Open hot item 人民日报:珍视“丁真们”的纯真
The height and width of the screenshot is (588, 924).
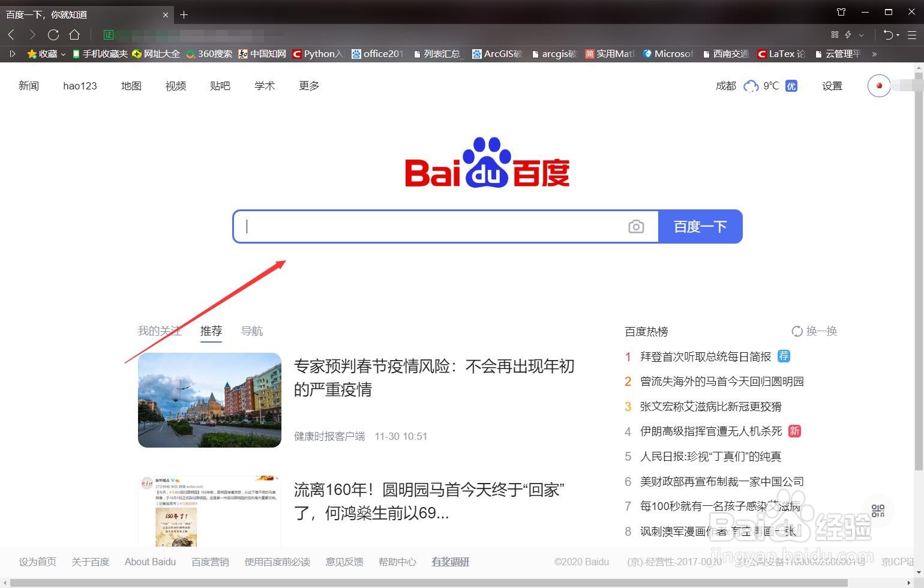click(711, 457)
